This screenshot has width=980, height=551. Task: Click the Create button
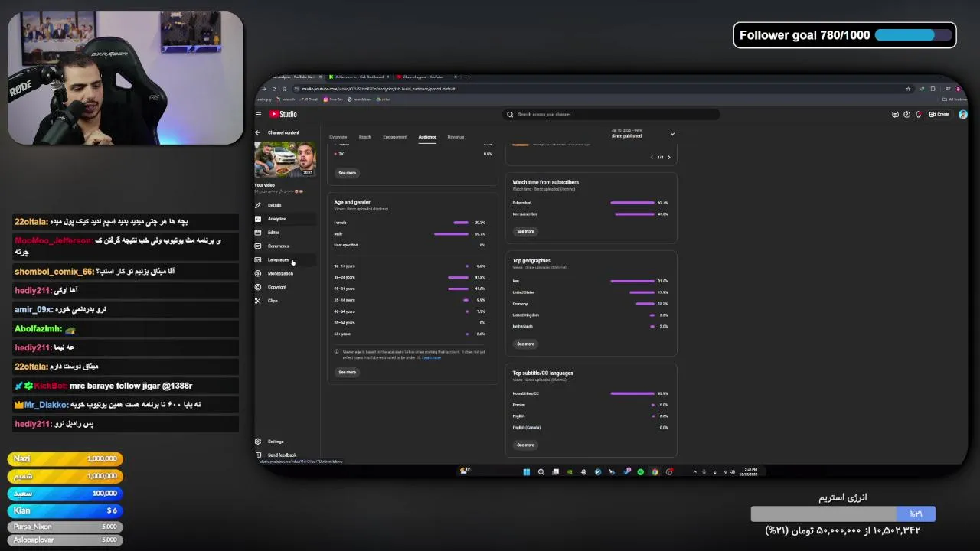pyautogui.click(x=939, y=114)
